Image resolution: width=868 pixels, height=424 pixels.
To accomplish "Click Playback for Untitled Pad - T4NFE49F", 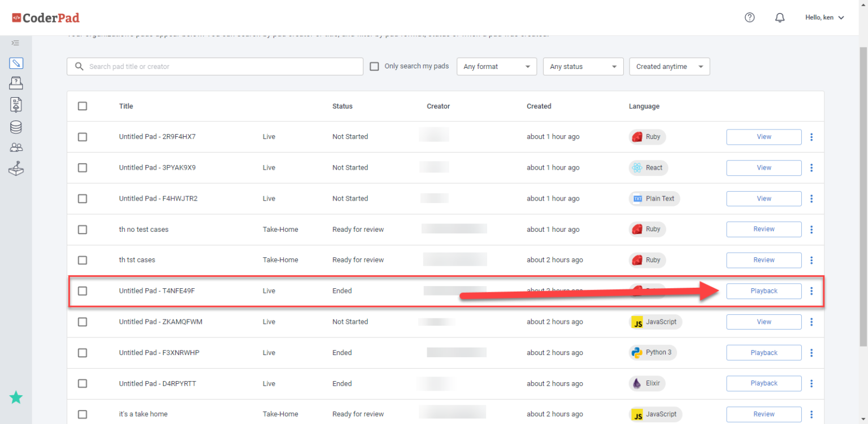I will click(x=763, y=291).
